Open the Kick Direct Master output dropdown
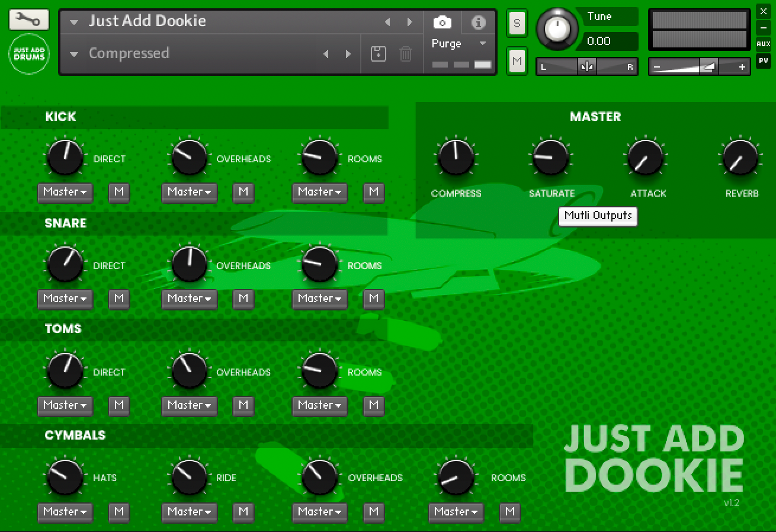Screen dimensions: 776x532 point(65,192)
